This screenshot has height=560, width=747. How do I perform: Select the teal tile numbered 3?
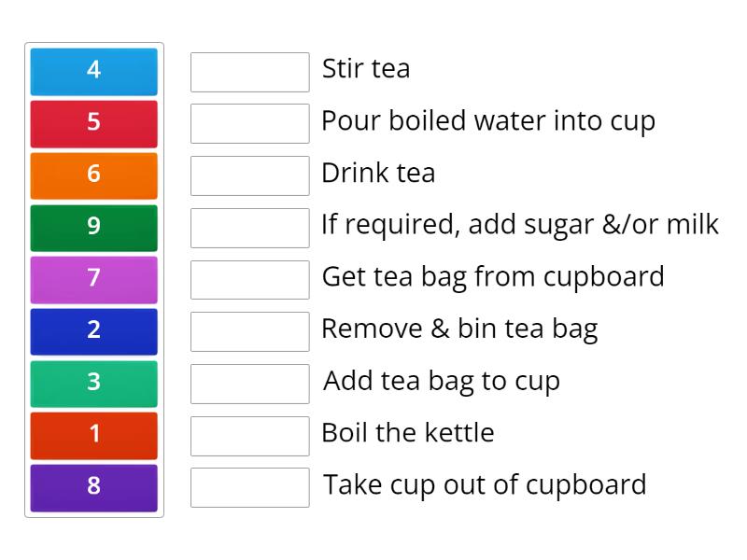click(93, 384)
